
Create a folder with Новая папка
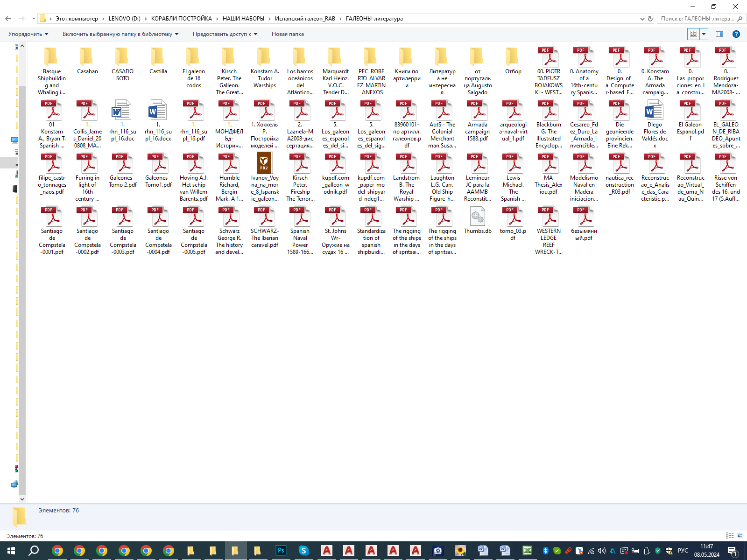pos(288,34)
